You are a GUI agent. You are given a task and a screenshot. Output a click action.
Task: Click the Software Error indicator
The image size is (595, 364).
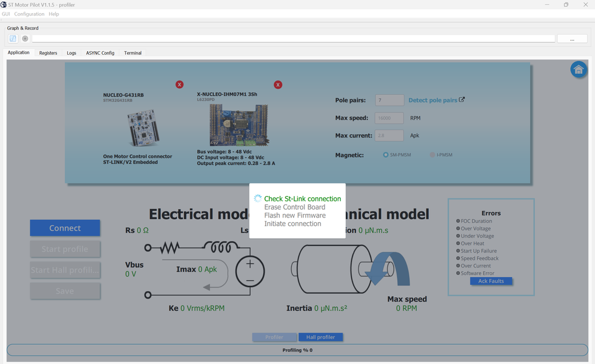pos(458,273)
